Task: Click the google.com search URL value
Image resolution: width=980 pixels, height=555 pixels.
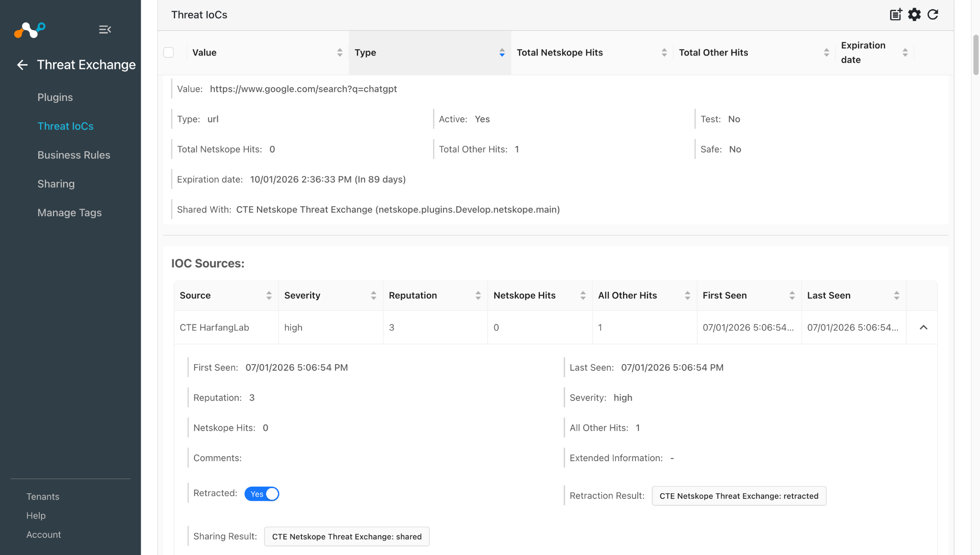Action: 303,89
